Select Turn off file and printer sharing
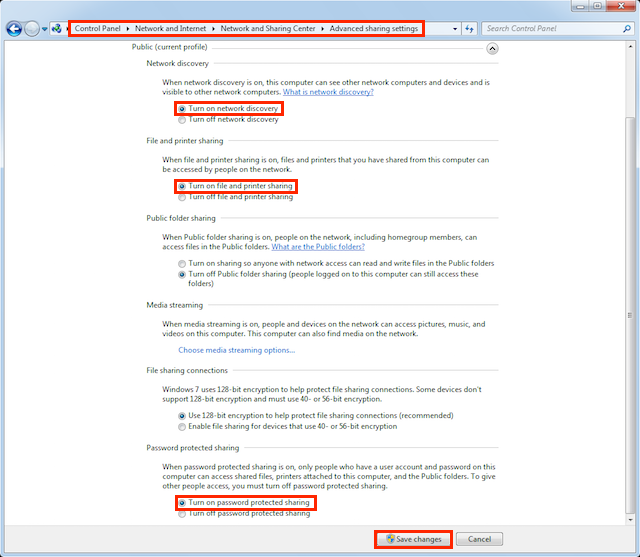The width and height of the screenshot is (640, 557). (236, 197)
